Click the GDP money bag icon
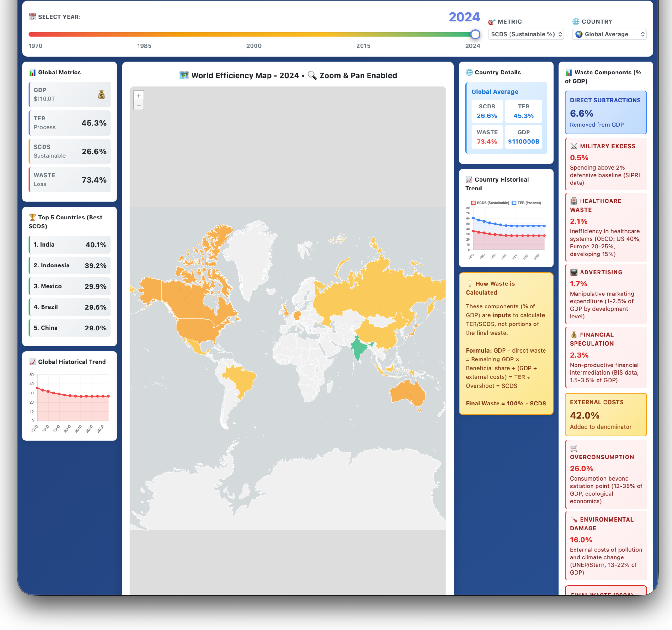This screenshot has height=630, width=672. [101, 95]
